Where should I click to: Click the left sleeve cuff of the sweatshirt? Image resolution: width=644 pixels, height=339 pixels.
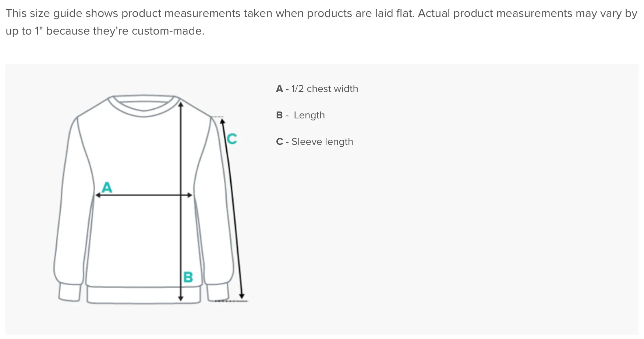tap(70, 292)
